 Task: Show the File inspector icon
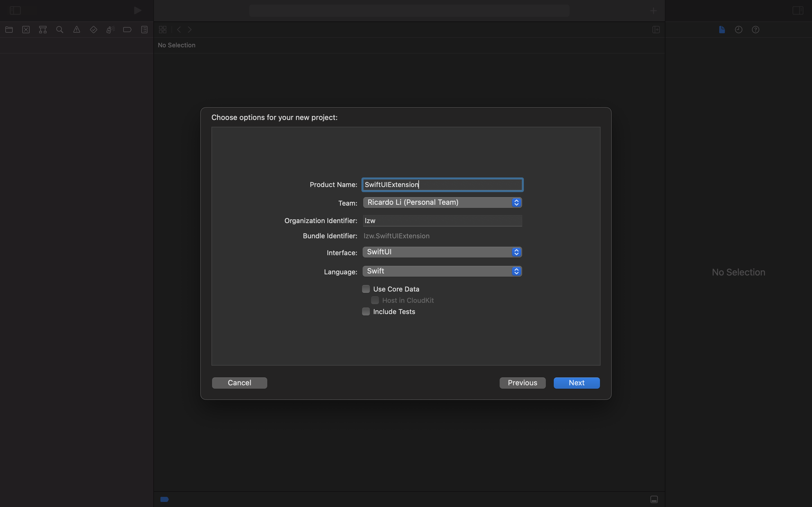tap(722, 30)
